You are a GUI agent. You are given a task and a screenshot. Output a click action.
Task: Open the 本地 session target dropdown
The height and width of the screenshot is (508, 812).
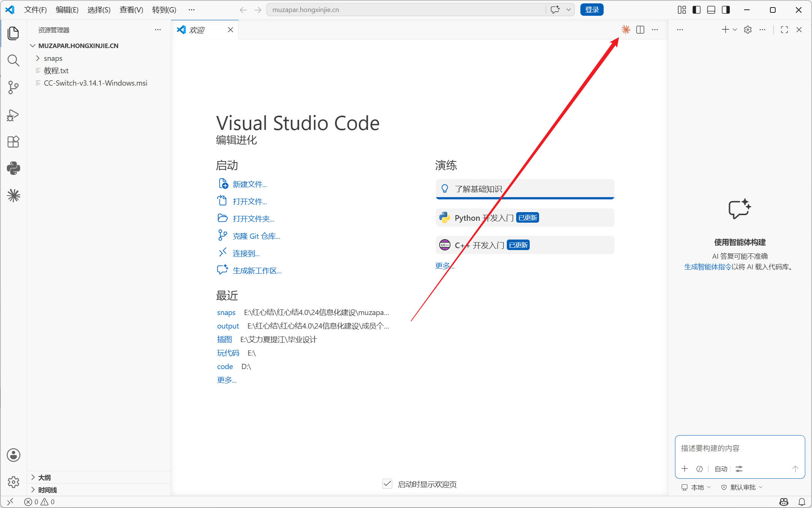[696, 487]
